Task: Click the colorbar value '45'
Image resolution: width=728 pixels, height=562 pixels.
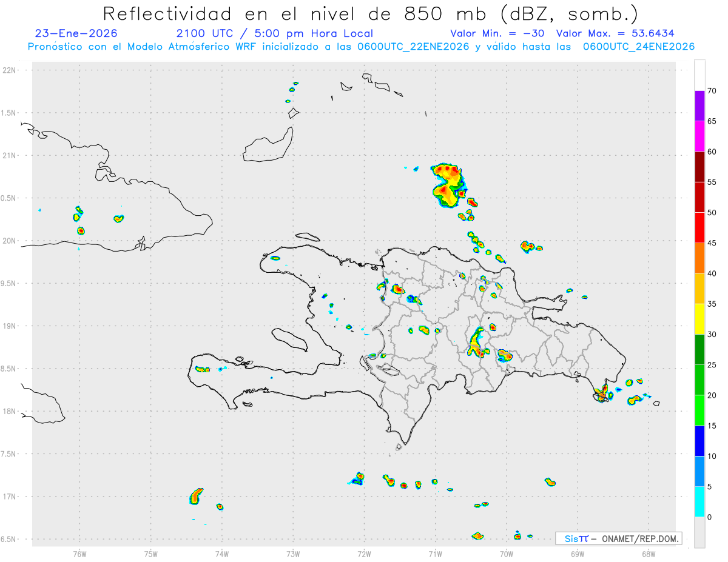Action: click(x=713, y=243)
